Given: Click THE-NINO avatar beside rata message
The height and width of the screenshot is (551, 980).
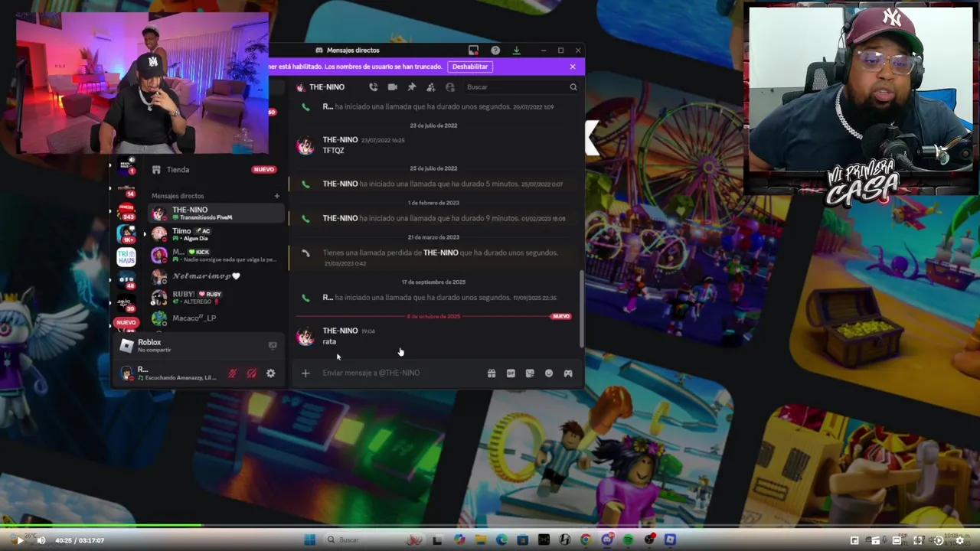Looking at the screenshot, I should [x=305, y=337].
